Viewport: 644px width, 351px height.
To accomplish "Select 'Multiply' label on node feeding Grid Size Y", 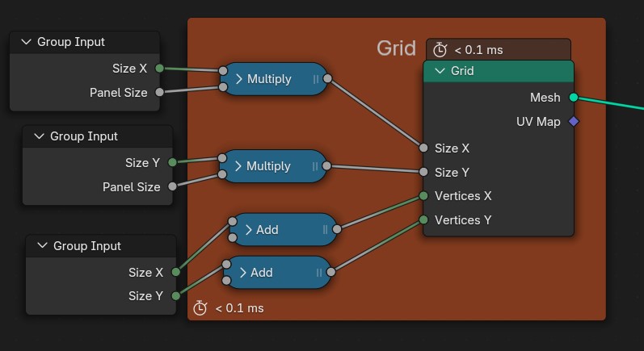I will pos(268,166).
